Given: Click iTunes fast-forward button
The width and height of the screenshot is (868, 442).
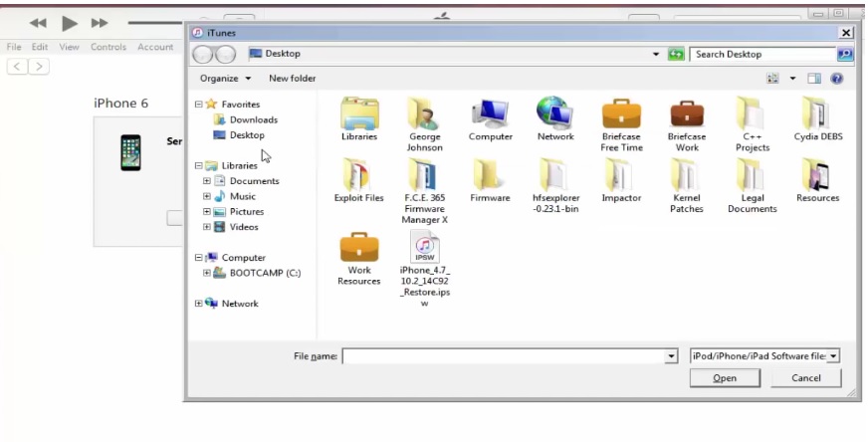Looking at the screenshot, I should (100, 23).
